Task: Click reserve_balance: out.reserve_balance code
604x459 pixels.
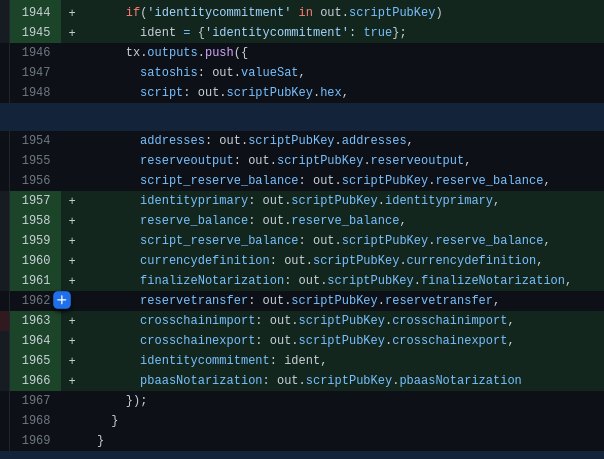Action: (x=273, y=220)
